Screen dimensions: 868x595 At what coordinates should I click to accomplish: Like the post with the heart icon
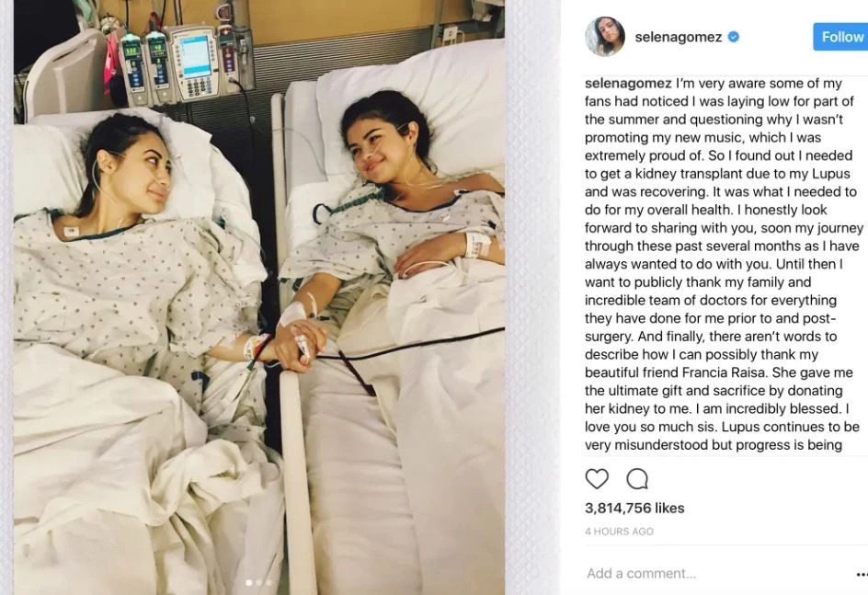point(597,479)
